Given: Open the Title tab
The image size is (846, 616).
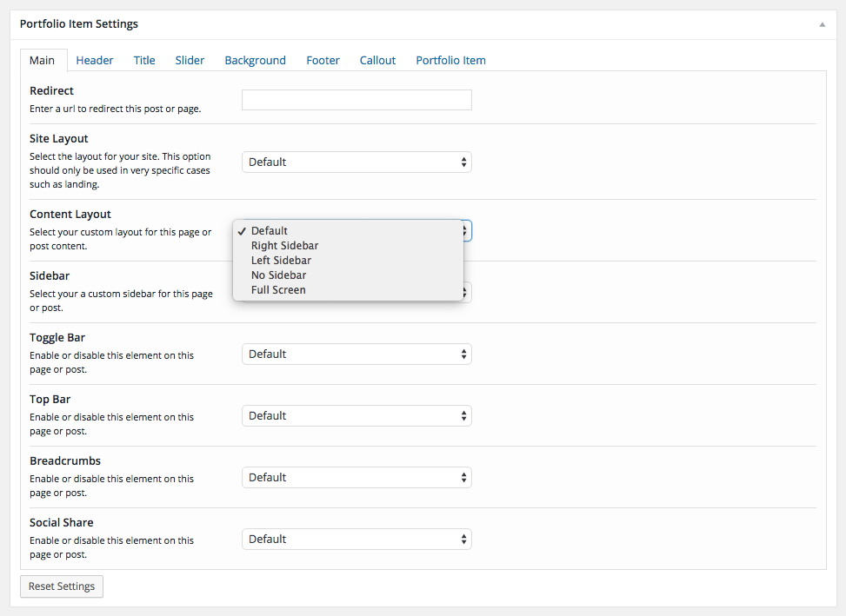Looking at the screenshot, I should point(144,60).
